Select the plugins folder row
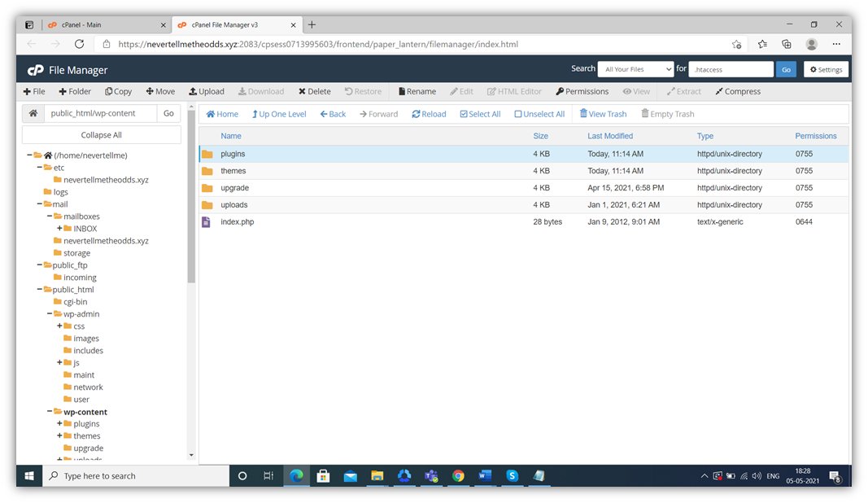 click(x=523, y=154)
